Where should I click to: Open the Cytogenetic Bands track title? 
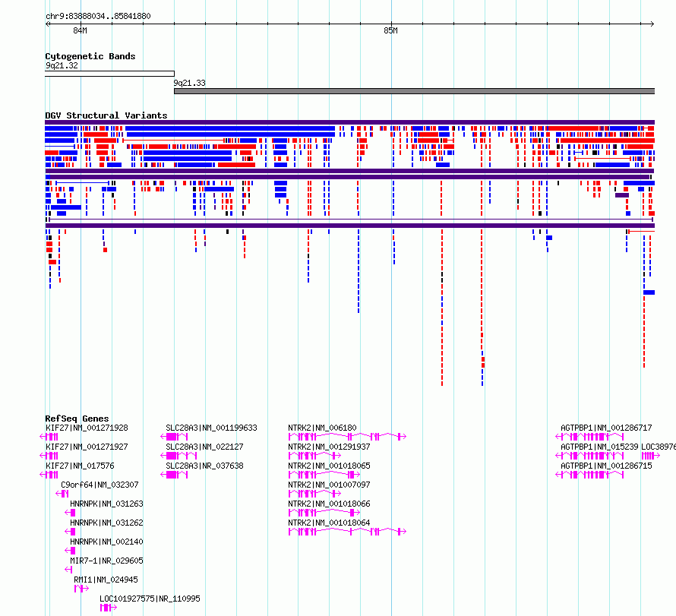90,56
